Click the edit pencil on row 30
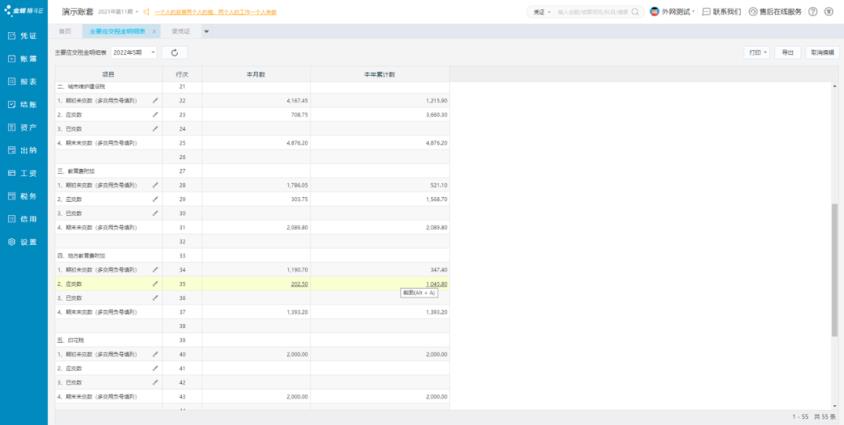This screenshot has width=844, height=425. click(155, 213)
